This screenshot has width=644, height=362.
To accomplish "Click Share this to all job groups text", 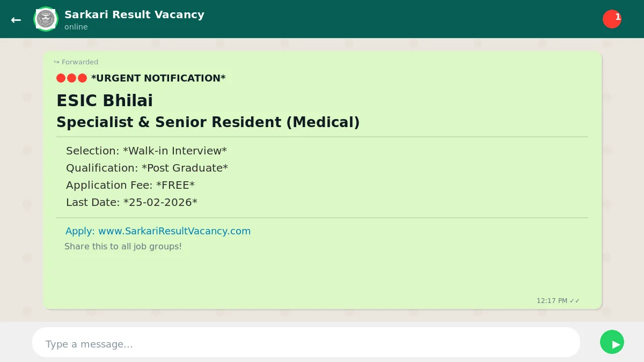I will coord(123,247).
